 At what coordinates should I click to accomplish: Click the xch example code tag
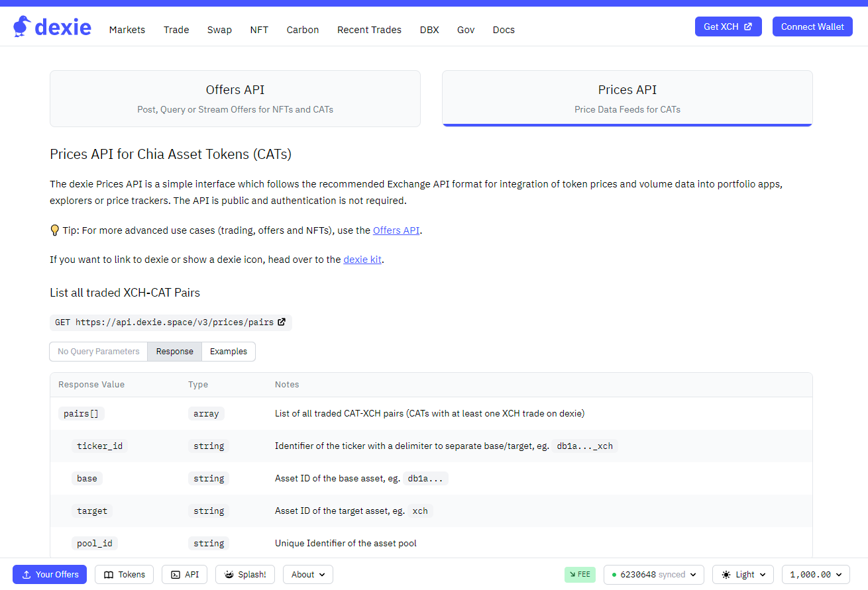point(420,511)
